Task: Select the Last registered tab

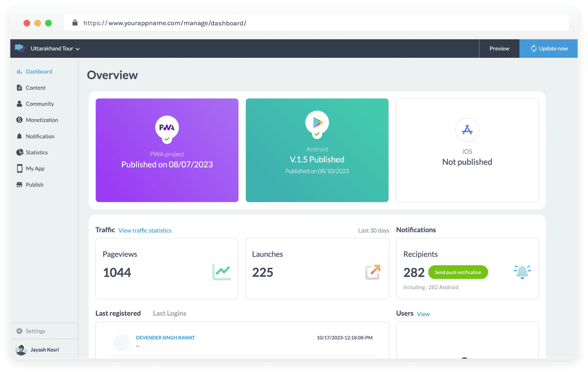Action: 118,313
